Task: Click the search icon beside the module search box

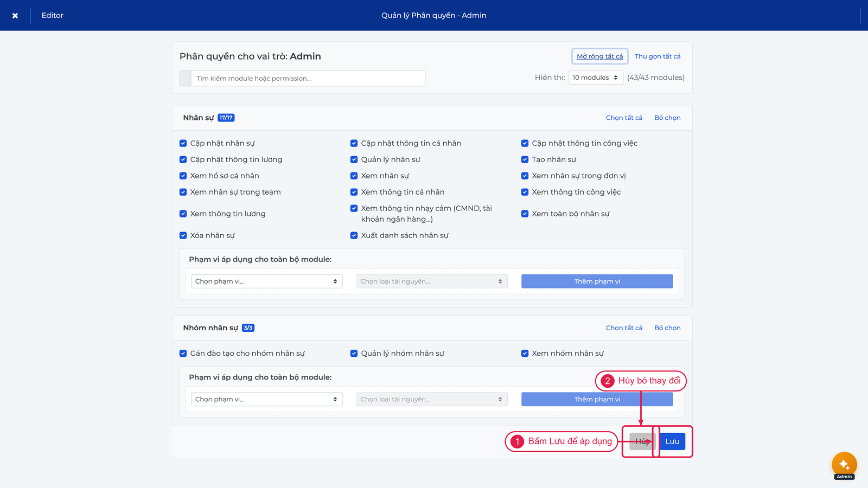Action: pos(186,78)
